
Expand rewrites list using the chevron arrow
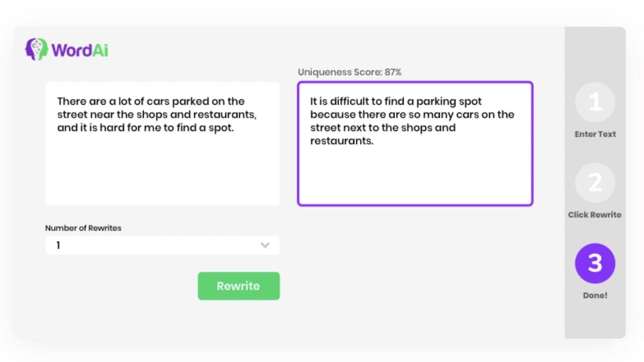[265, 245]
